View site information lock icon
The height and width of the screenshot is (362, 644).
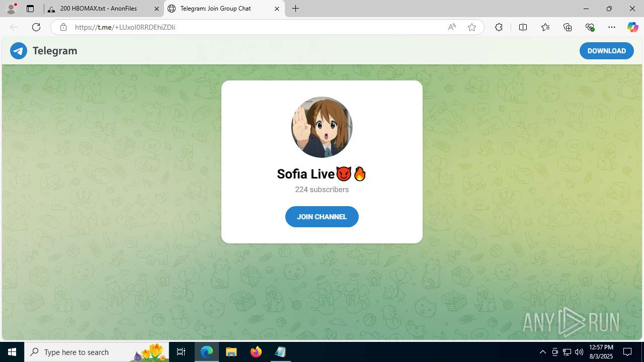[x=63, y=27]
